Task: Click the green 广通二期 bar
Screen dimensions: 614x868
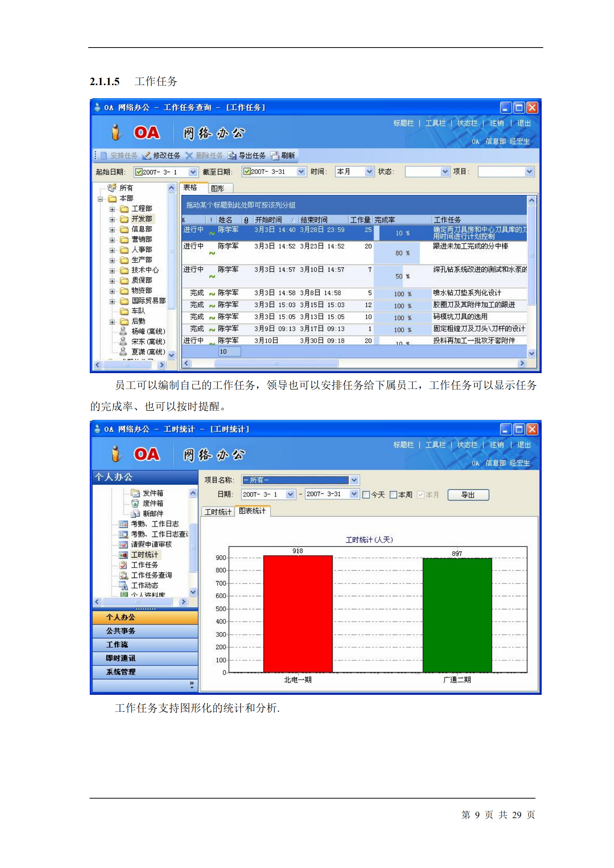Action: [x=457, y=616]
